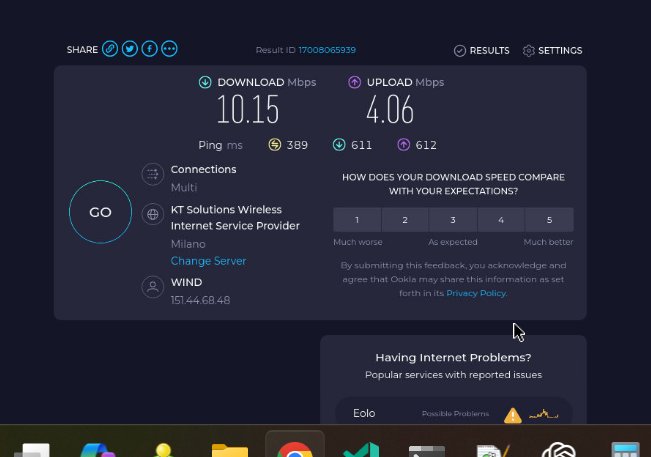Open the blue Copilot app in taskbar
The height and width of the screenshot is (457, 651).
[x=98, y=450]
